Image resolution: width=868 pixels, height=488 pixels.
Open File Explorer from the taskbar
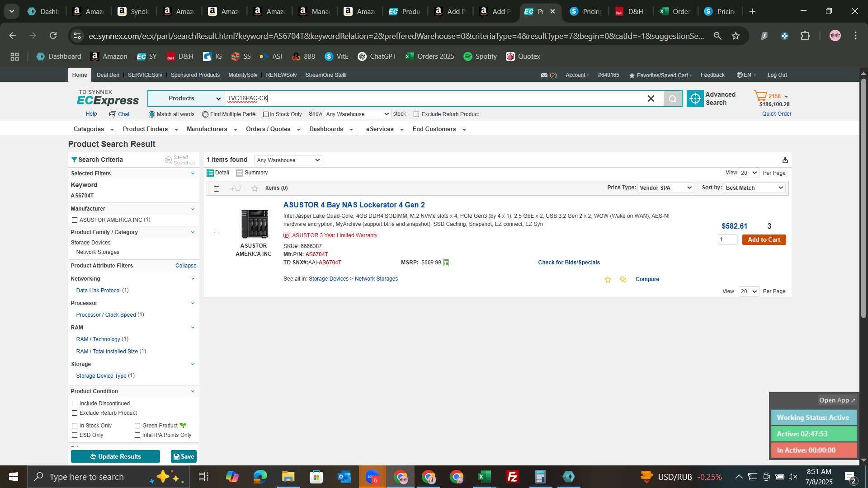coord(288,477)
